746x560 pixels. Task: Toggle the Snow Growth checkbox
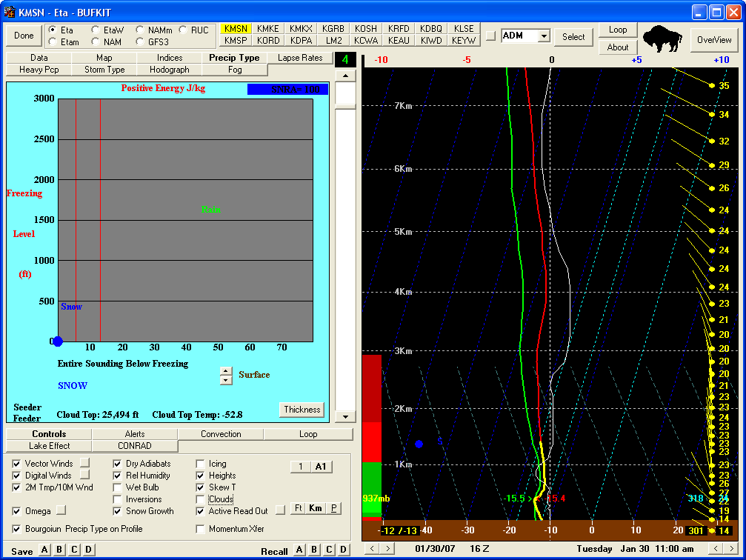tap(118, 511)
